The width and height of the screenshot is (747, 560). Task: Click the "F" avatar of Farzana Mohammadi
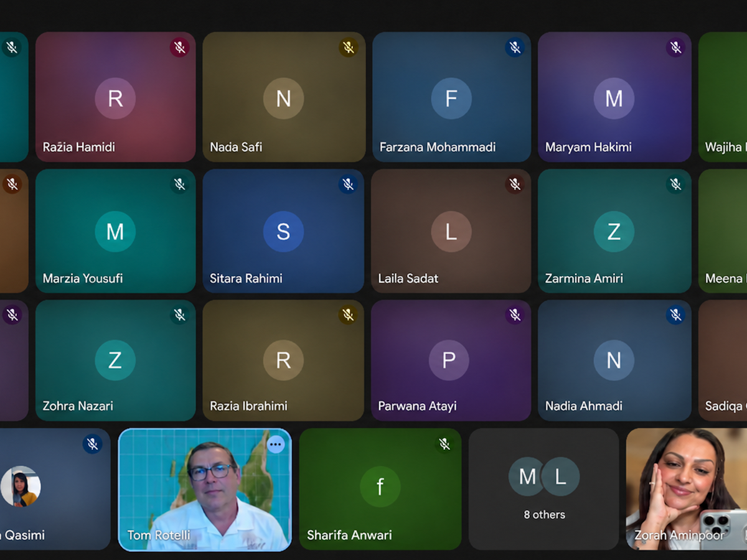coord(451,98)
